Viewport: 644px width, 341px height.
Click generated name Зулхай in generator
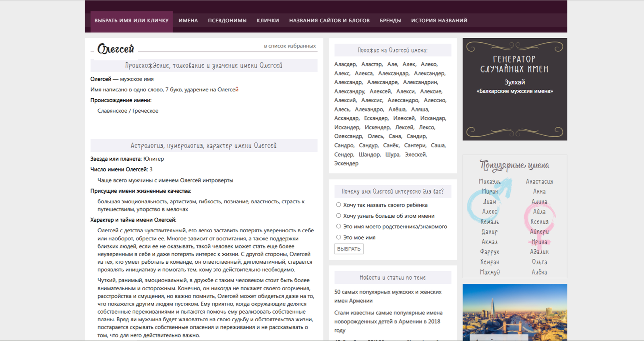click(x=515, y=82)
